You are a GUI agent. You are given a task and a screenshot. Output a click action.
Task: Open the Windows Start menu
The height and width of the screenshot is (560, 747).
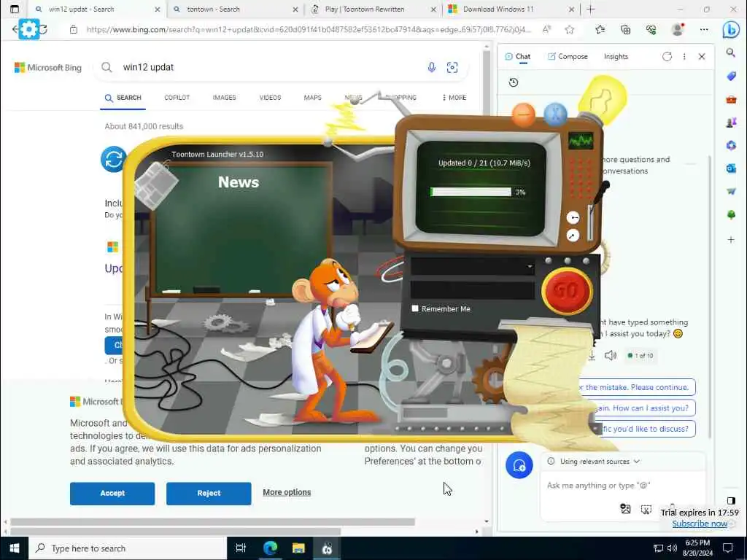(x=15, y=548)
